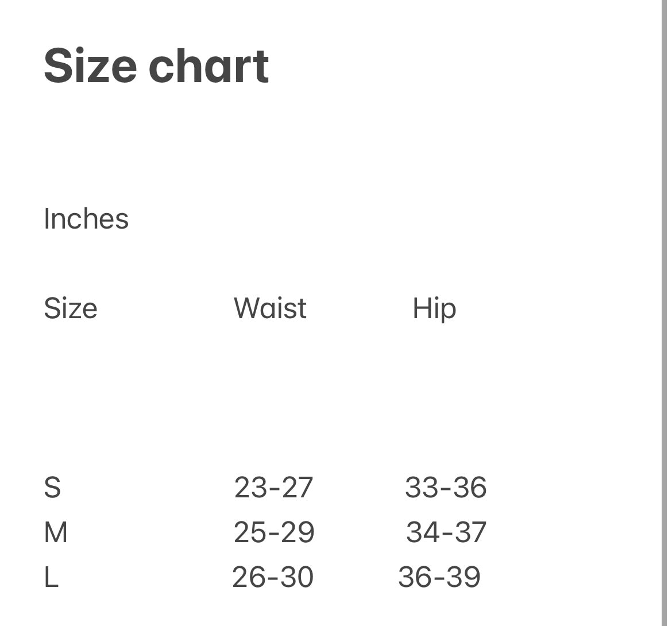Click the Size column header
The width and height of the screenshot is (672, 626).
click(x=70, y=308)
